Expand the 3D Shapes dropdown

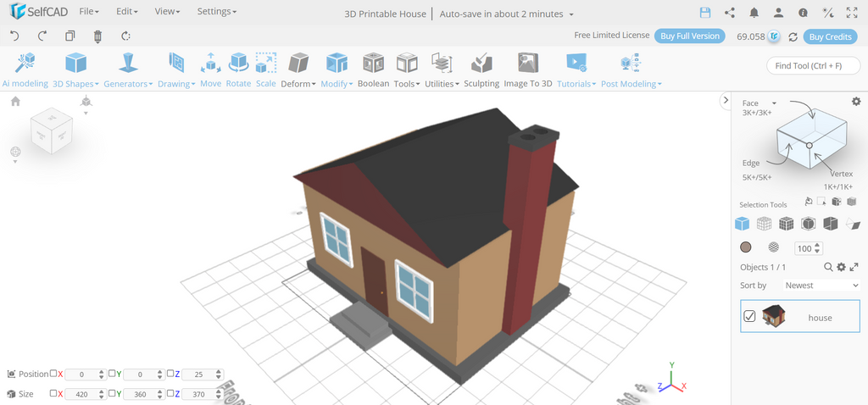click(75, 70)
